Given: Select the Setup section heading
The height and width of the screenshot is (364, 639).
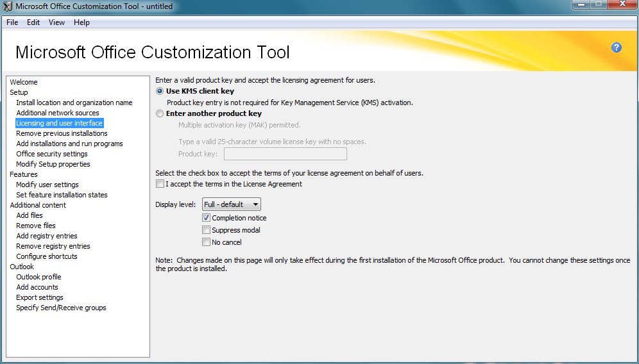Looking at the screenshot, I should (19, 92).
